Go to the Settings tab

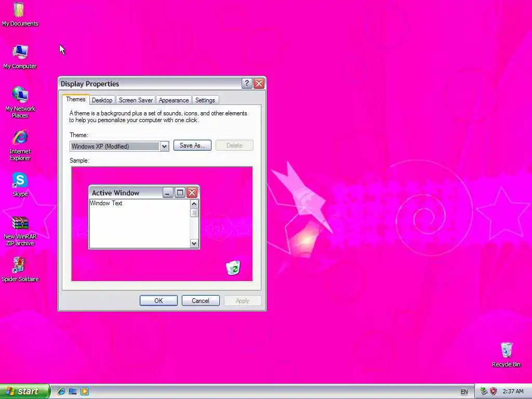pos(205,100)
